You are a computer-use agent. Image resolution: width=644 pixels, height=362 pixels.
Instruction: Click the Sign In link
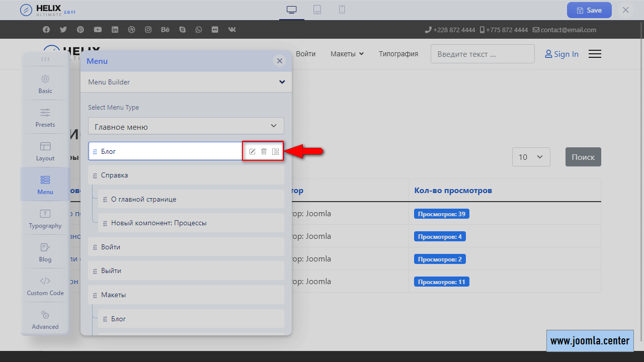click(561, 54)
